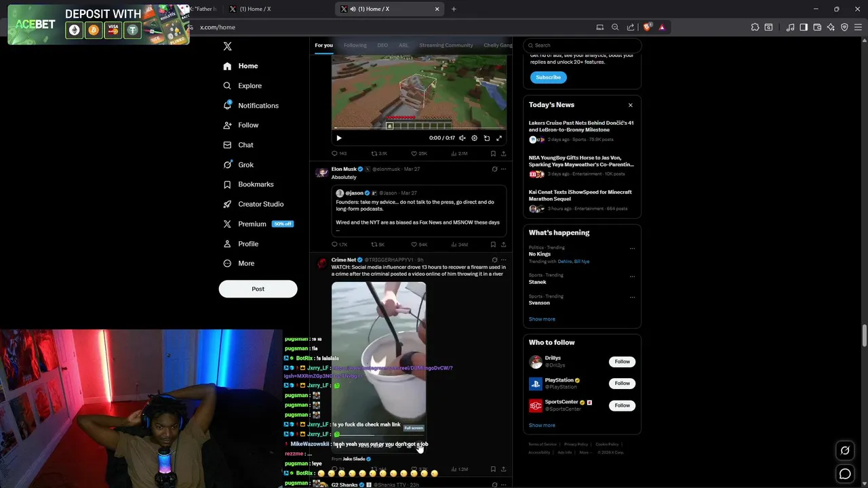
Task: Open more options for Stanek trend
Action: [632, 276]
